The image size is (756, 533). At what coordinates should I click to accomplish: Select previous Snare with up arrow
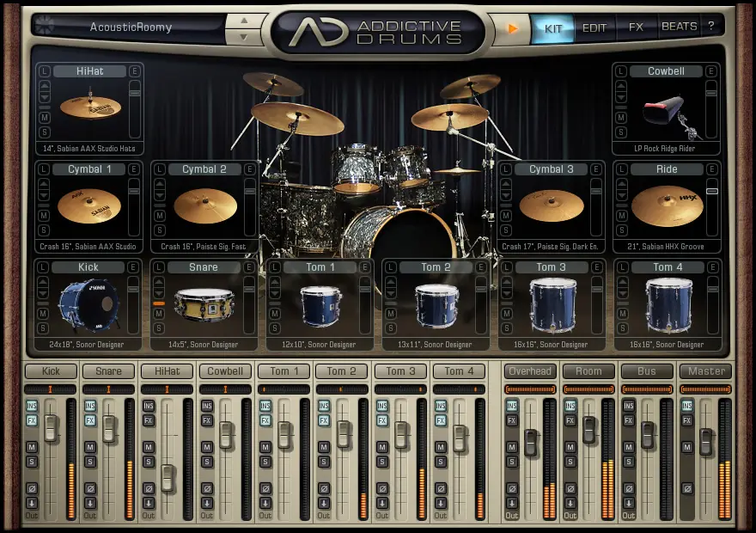click(x=159, y=281)
